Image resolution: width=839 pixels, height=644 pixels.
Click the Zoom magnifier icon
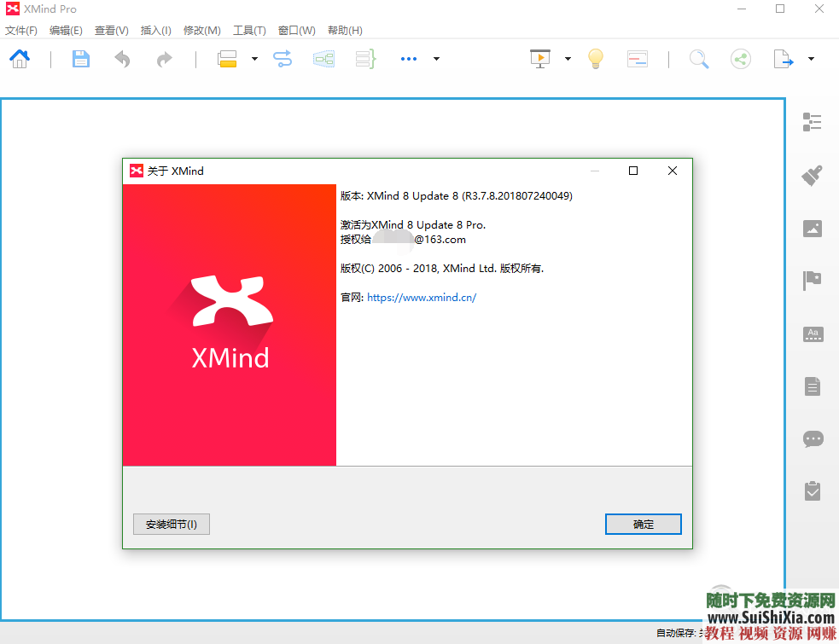click(699, 58)
